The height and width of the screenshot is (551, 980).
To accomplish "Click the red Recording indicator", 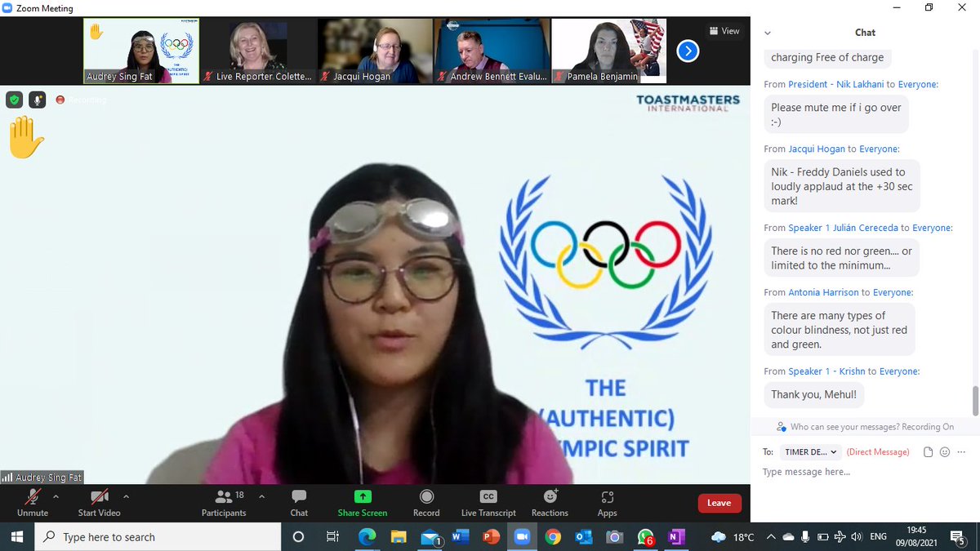I will [81, 100].
